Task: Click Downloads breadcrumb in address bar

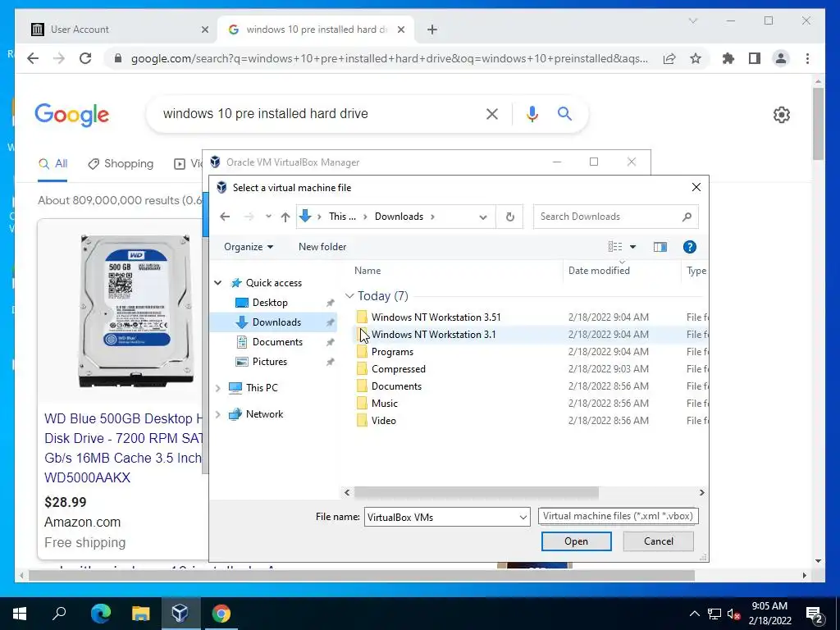Action: pyautogui.click(x=399, y=217)
